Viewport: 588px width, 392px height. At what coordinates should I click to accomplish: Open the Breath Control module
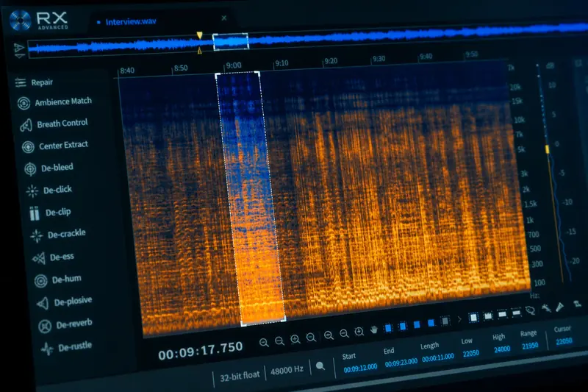(x=54, y=124)
